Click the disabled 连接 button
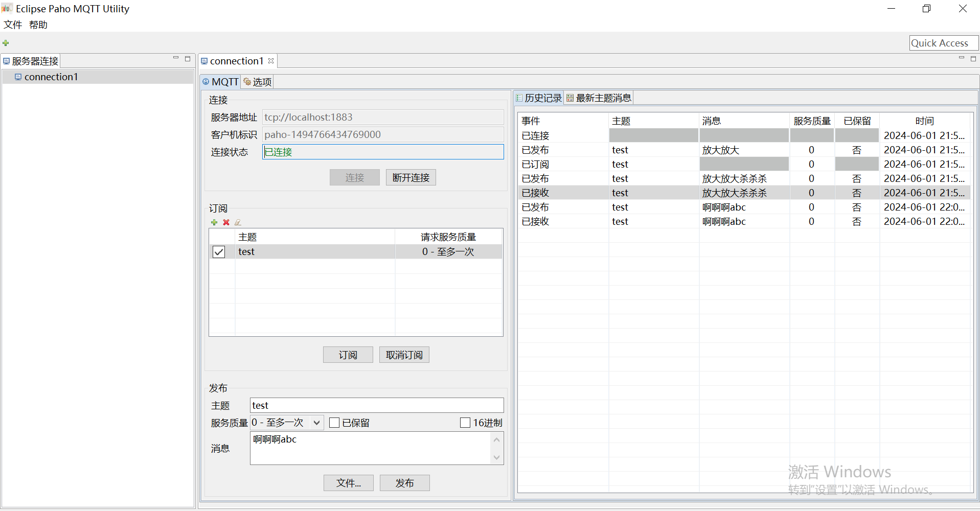This screenshot has width=980, height=511. click(355, 177)
